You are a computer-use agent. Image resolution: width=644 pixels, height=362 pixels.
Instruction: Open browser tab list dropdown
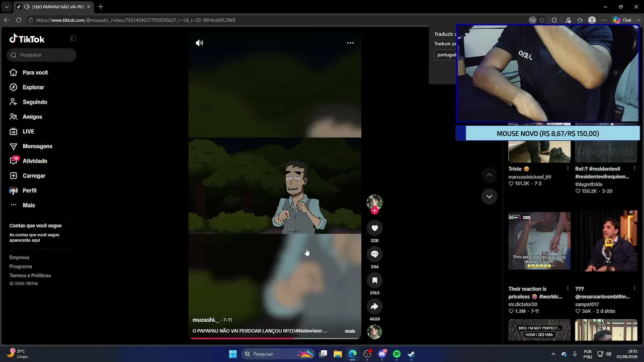click(x=6, y=7)
